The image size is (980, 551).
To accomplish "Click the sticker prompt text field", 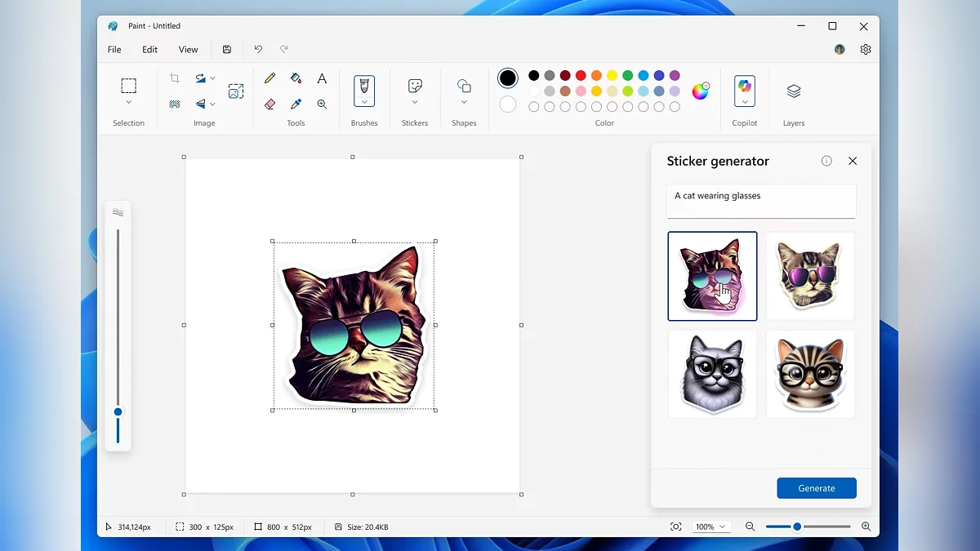I will (760, 201).
